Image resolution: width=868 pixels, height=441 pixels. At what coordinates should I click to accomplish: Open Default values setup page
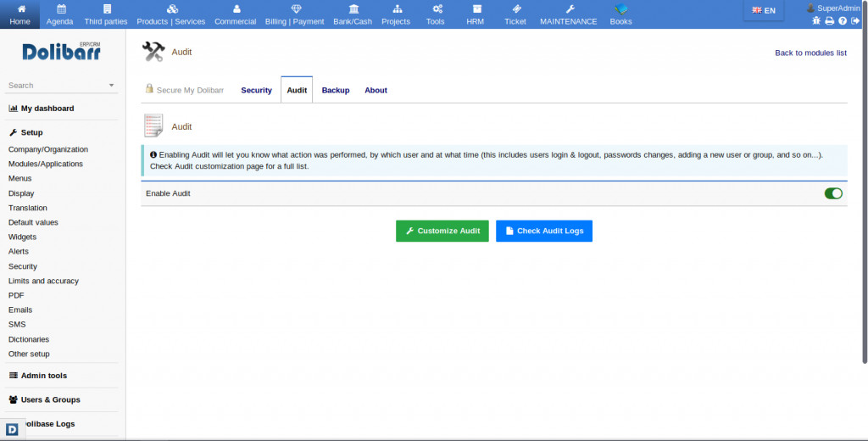click(x=33, y=222)
